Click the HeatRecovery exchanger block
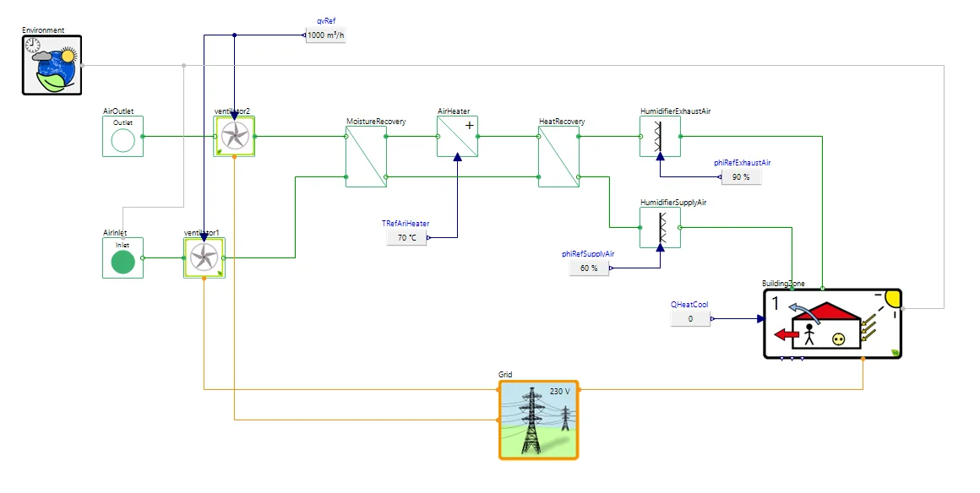This screenshot has width=980, height=493. (558, 156)
